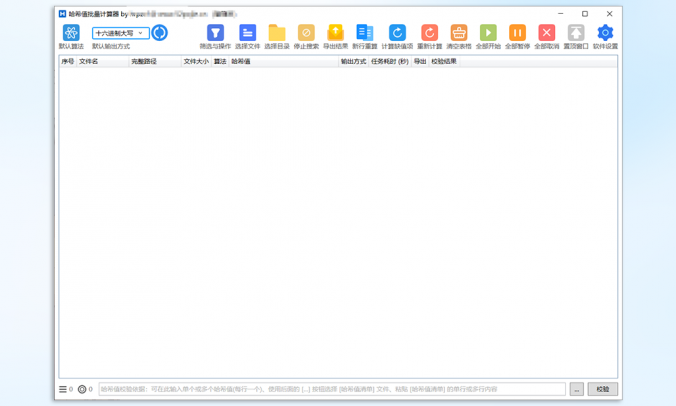Sort by 任务耗时 (秒) column header

390,62
